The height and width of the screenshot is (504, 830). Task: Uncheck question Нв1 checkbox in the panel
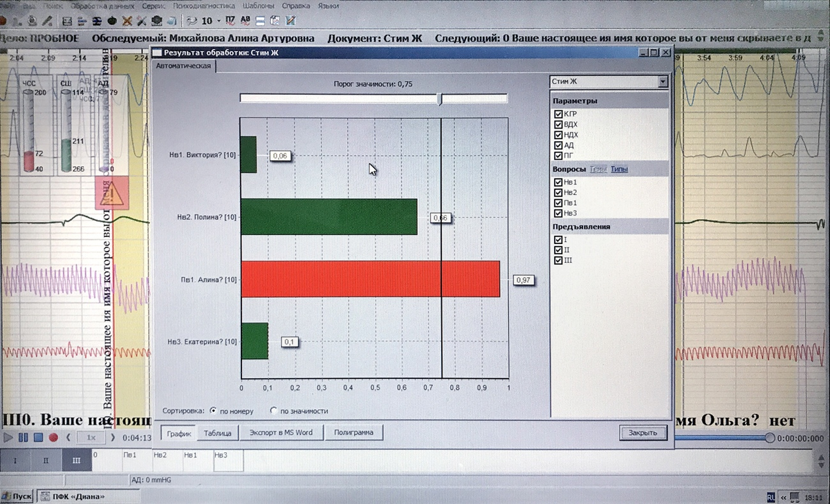[558, 182]
